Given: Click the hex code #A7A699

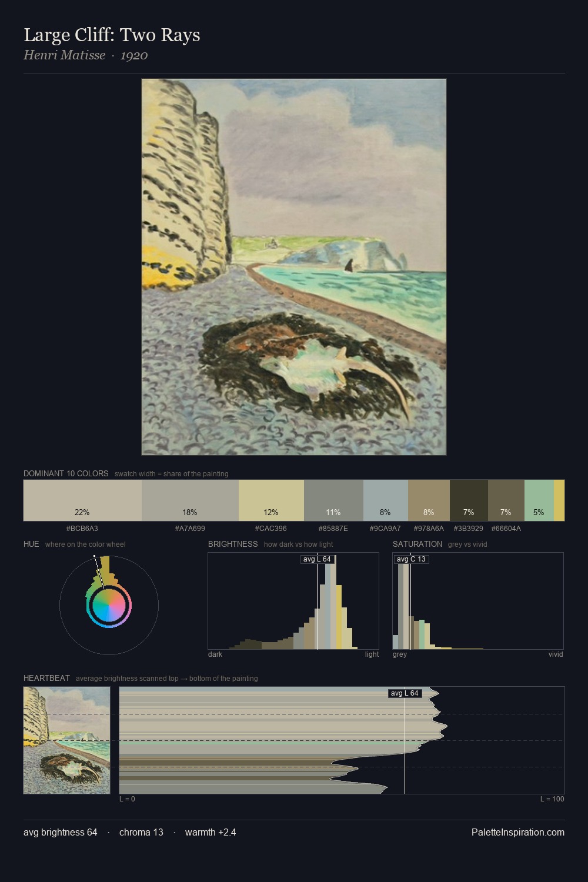Looking at the screenshot, I should [x=190, y=529].
